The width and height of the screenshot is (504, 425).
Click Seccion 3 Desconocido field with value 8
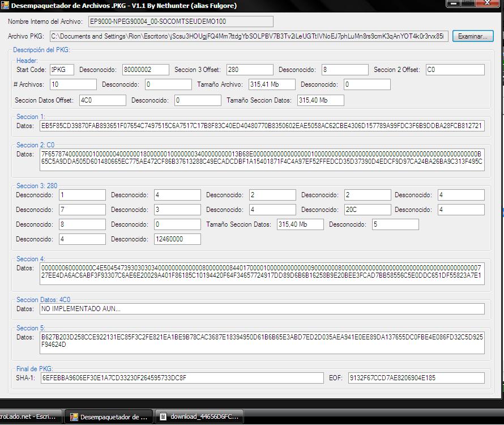[82, 224]
